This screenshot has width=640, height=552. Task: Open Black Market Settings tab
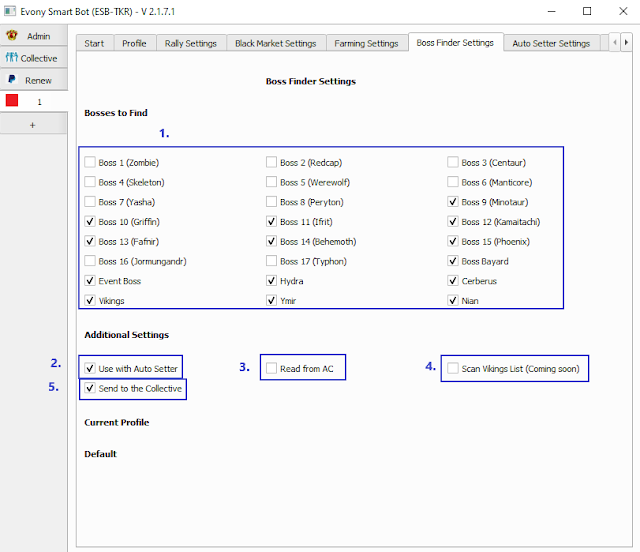coord(276,43)
